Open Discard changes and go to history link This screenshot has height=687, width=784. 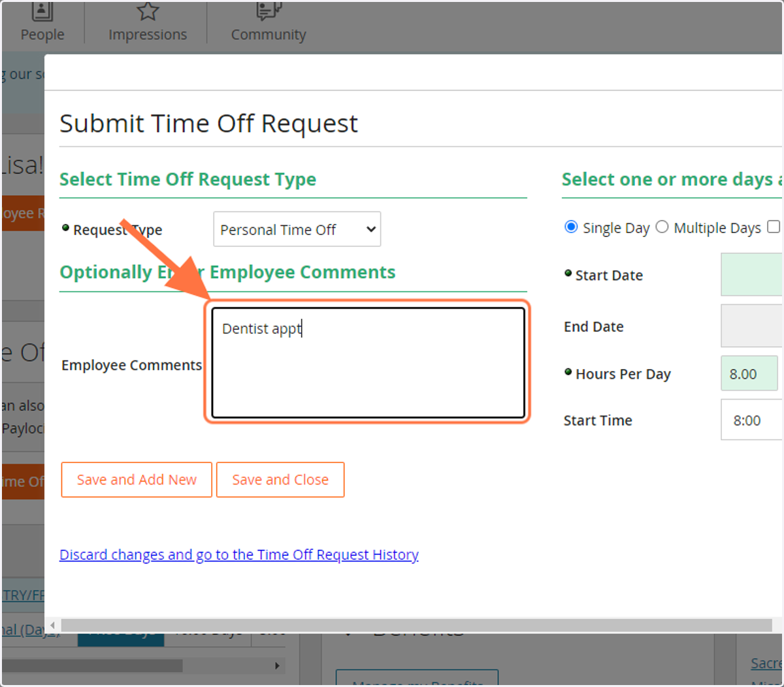(x=239, y=554)
